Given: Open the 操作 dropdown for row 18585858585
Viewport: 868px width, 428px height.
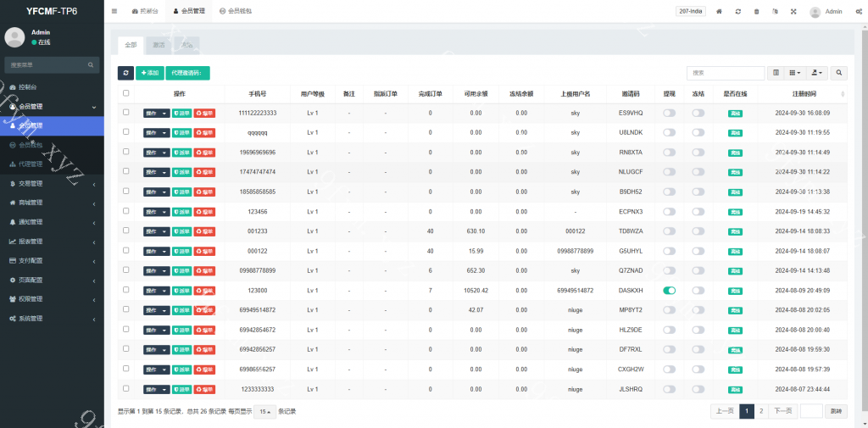Looking at the screenshot, I should [157, 192].
